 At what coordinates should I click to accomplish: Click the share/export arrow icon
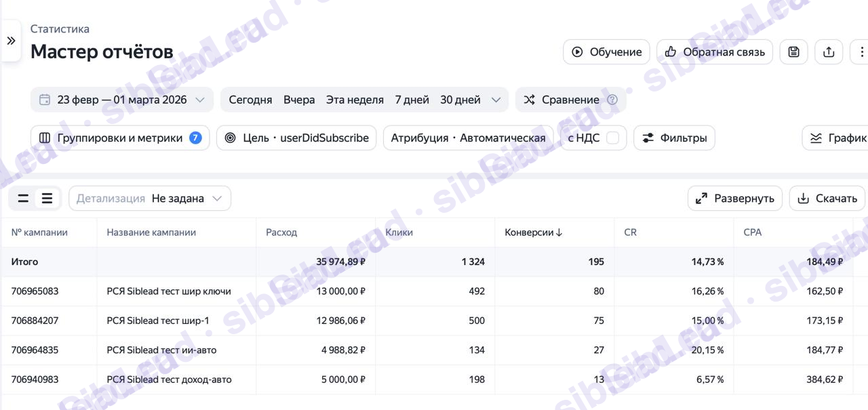[x=829, y=52]
